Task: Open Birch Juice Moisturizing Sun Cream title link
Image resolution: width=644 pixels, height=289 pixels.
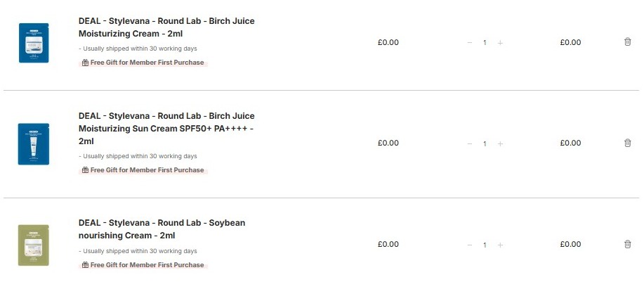Action: tap(166, 128)
